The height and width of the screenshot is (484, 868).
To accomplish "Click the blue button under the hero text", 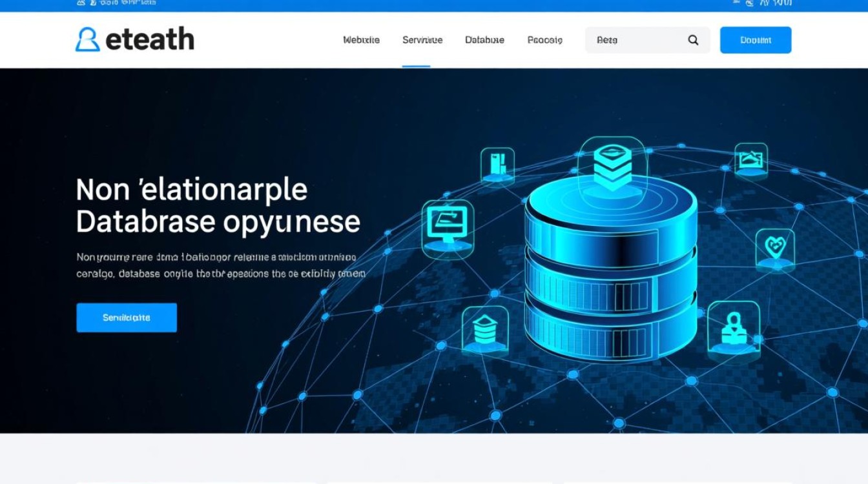I will [x=127, y=318].
